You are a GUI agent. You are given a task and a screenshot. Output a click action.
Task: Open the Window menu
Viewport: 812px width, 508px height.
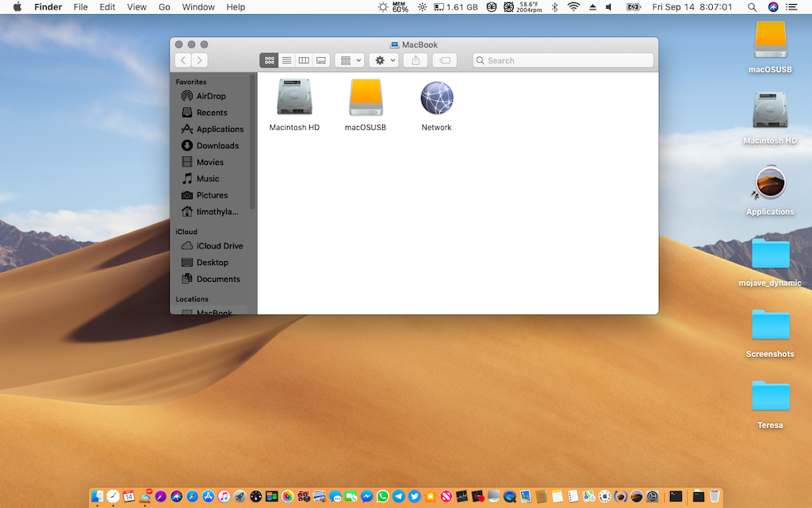click(x=198, y=6)
